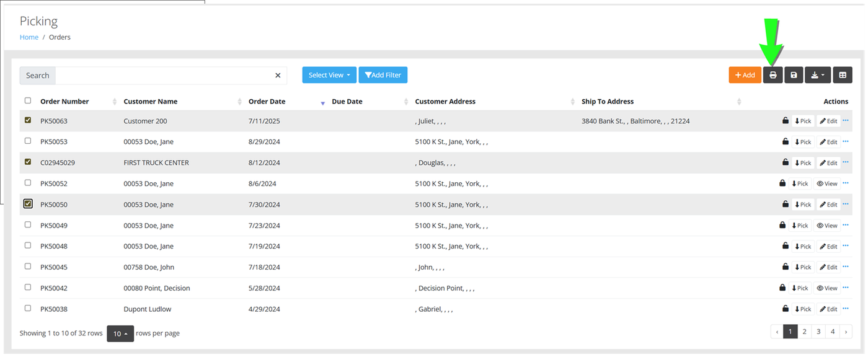Open more actions ellipsis for PK50050
This screenshot has height=357, width=868.
(846, 204)
